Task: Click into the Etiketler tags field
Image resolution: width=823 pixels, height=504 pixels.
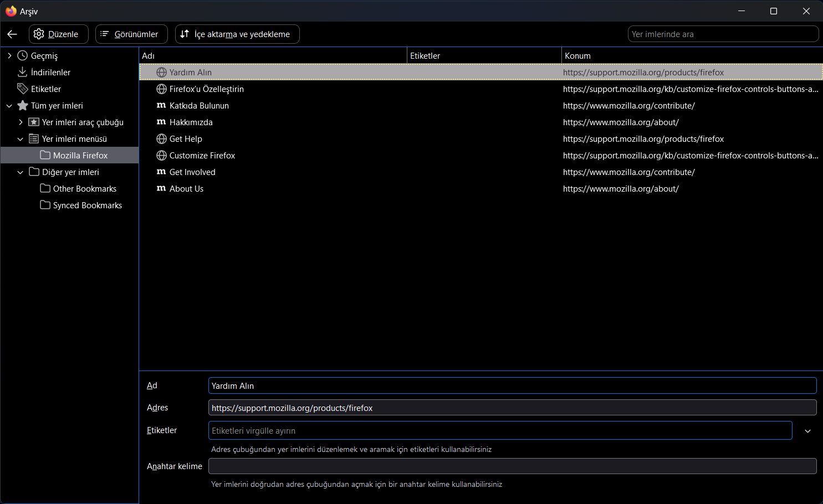Action: (500, 430)
